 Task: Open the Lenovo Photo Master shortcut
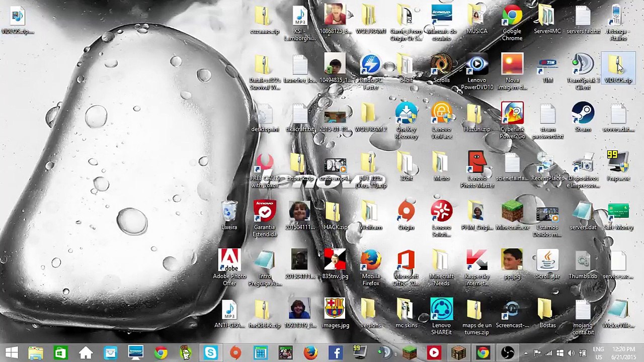tap(476, 170)
